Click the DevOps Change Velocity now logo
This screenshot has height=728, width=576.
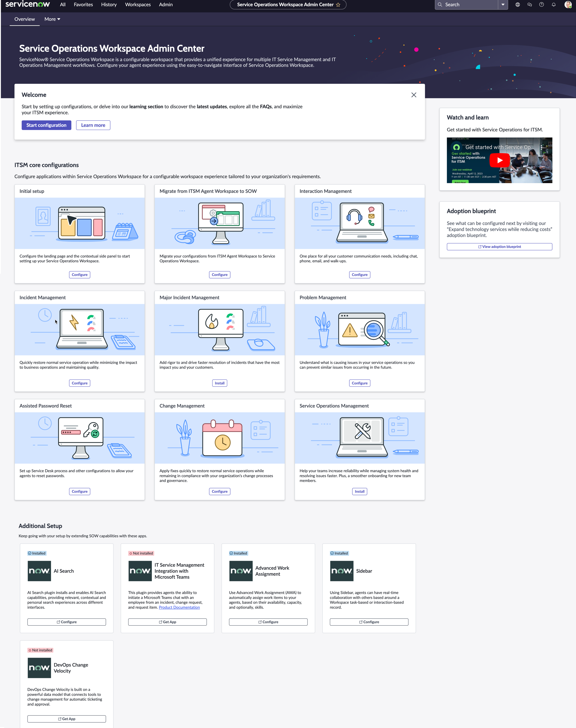pyautogui.click(x=39, y=668)
